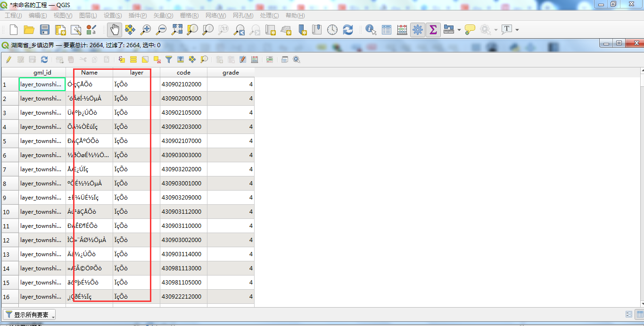644x326 pixels.
Task: Select the Pan Map hand tool
Action: click(x=114, y=30)
